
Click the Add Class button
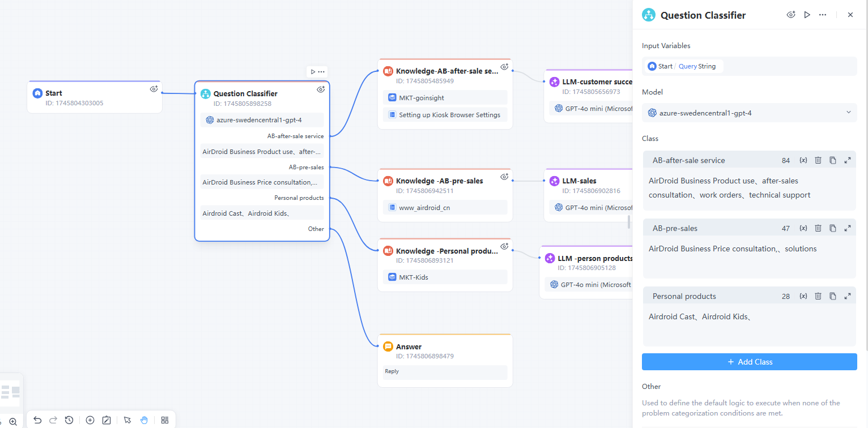(x=749, y=362)
